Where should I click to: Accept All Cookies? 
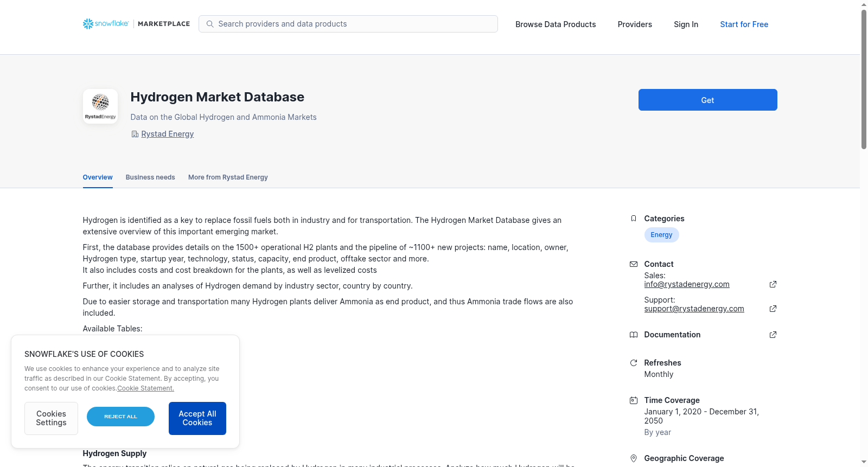[x=197, y=418]
